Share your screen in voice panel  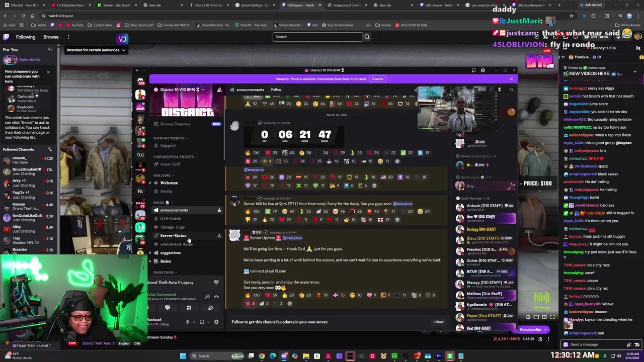[168, 308]
